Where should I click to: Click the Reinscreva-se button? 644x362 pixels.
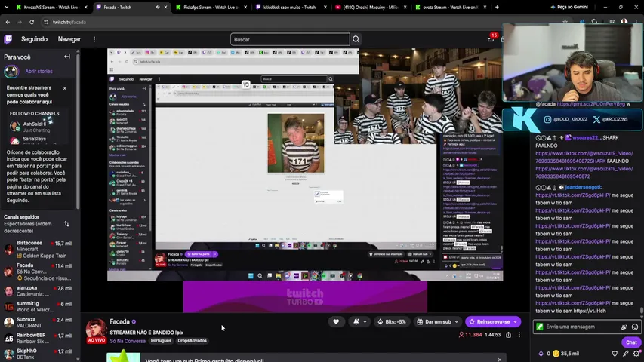tap(489, 322)
